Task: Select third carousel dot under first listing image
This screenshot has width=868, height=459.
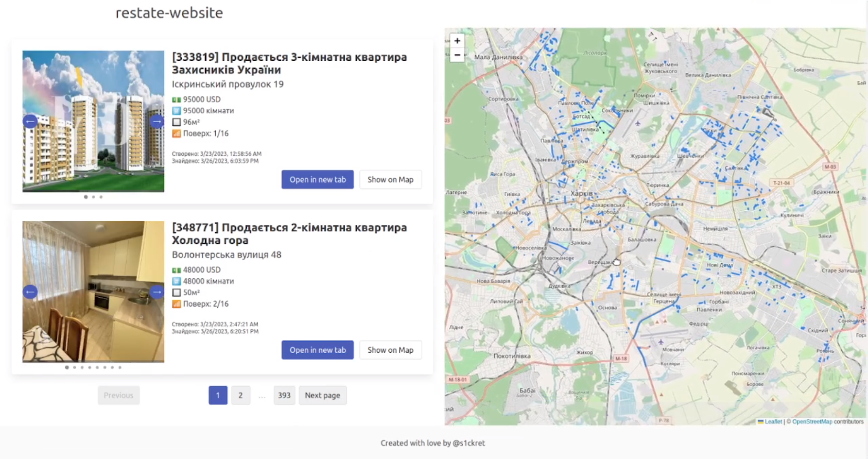Action: coord(101,197)
